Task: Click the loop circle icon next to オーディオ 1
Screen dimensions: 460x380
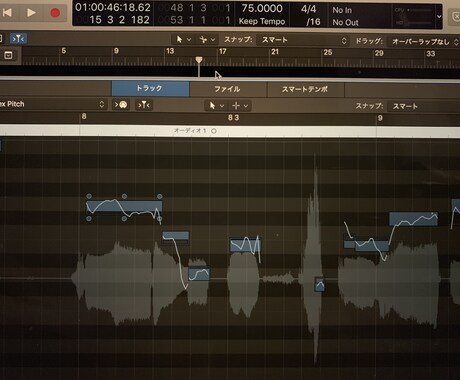Action: 214,131
